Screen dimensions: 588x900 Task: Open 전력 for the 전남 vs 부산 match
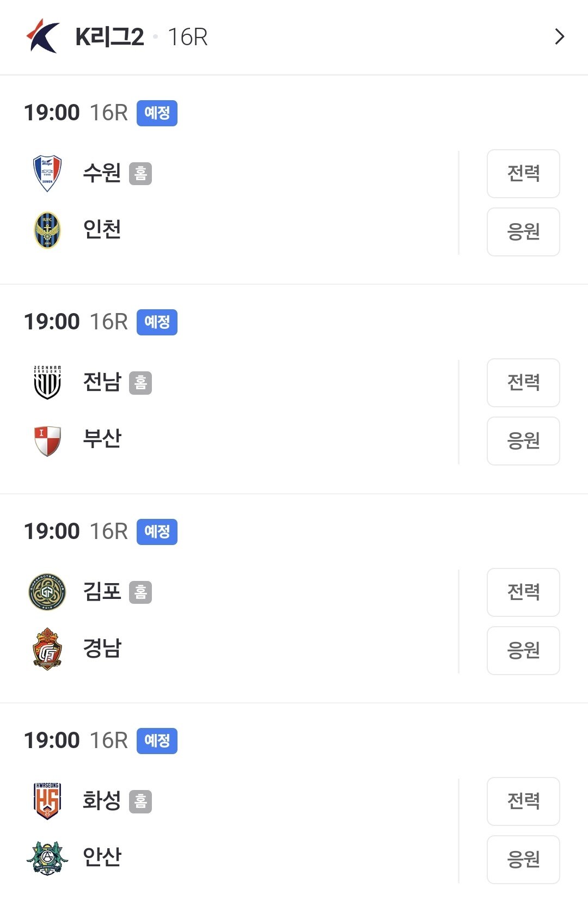point(523,383)
